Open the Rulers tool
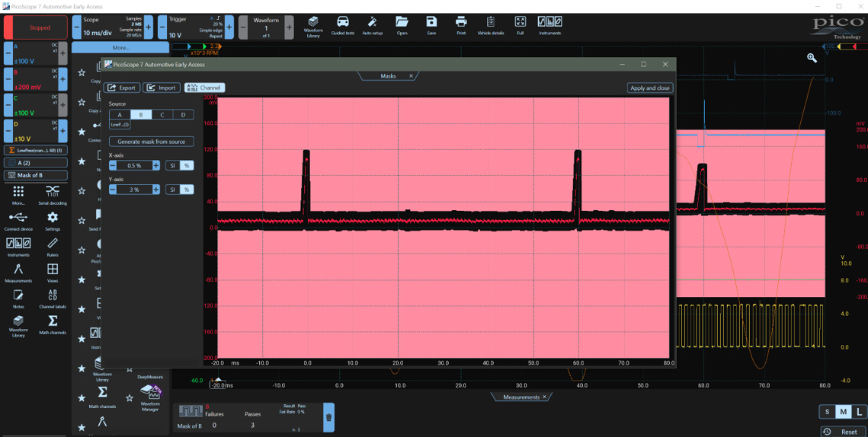The height and width of the screenshot is (437, 868). tap(53, 246)
